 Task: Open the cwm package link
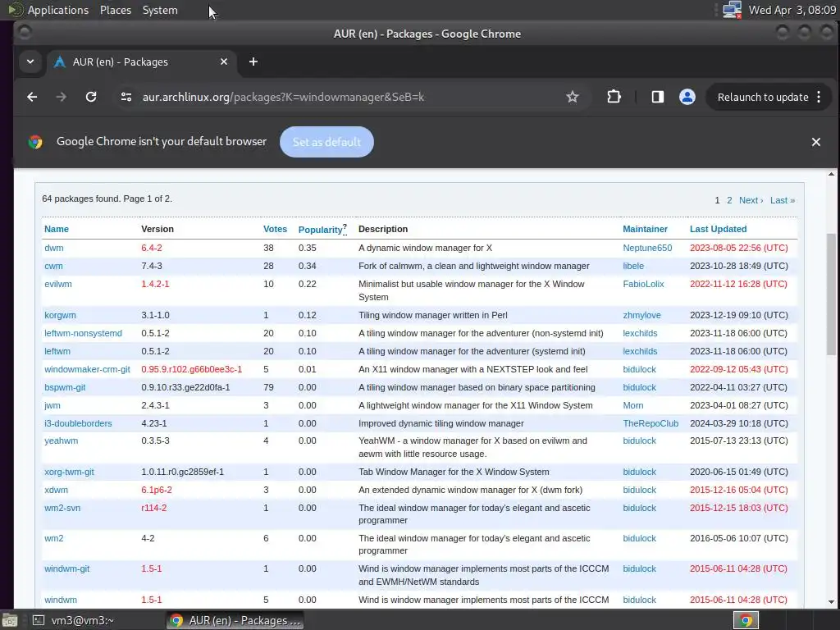53,266
